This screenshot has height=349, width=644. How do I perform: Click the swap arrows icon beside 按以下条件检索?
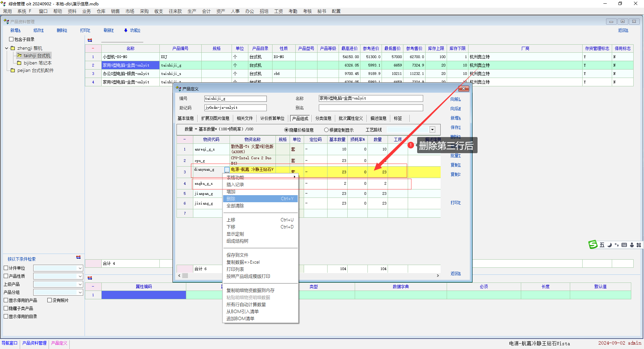[79, 257]
